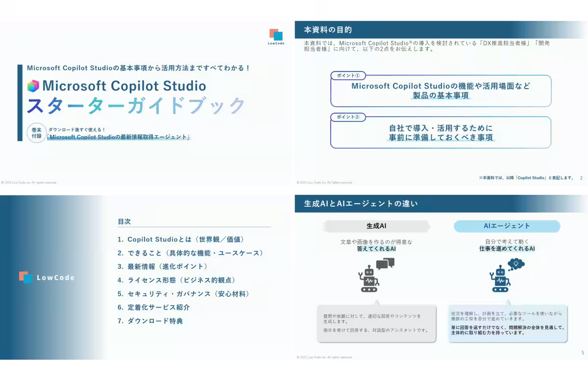Select the ポイント① tag label
Screen dimensions: 588x381
(348, 76)
